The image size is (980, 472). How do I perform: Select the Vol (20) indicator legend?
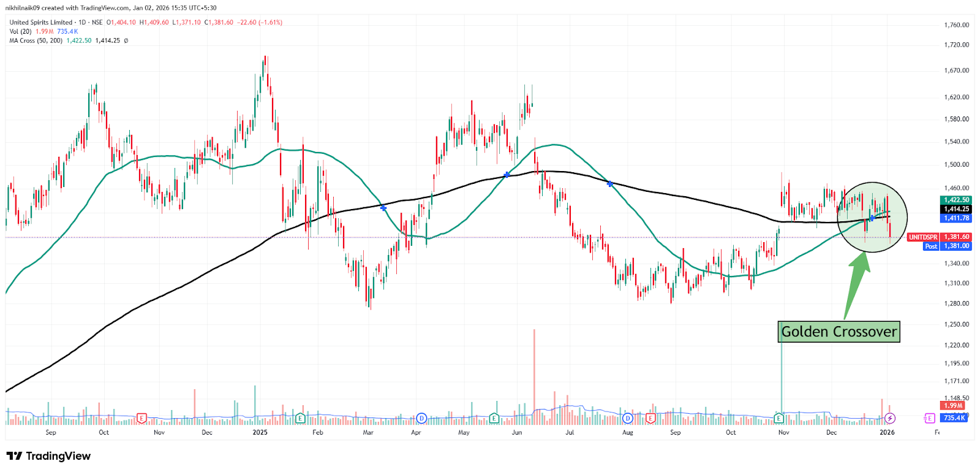(x=21, y=31)
